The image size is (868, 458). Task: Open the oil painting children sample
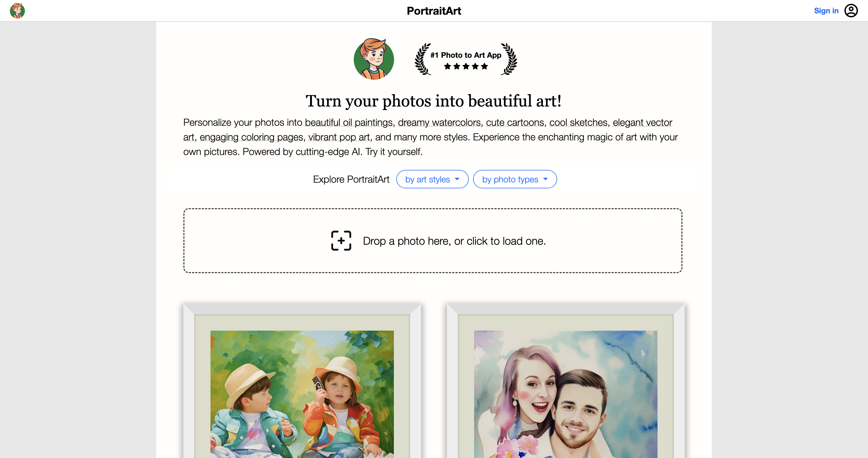click(x=302, y=394)
